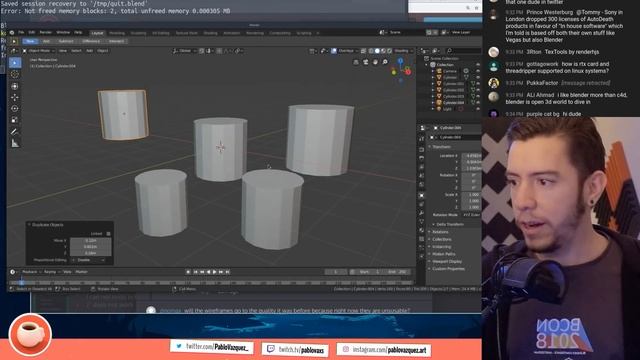Switch to the Sculpting workspace tab

point(138,33)
